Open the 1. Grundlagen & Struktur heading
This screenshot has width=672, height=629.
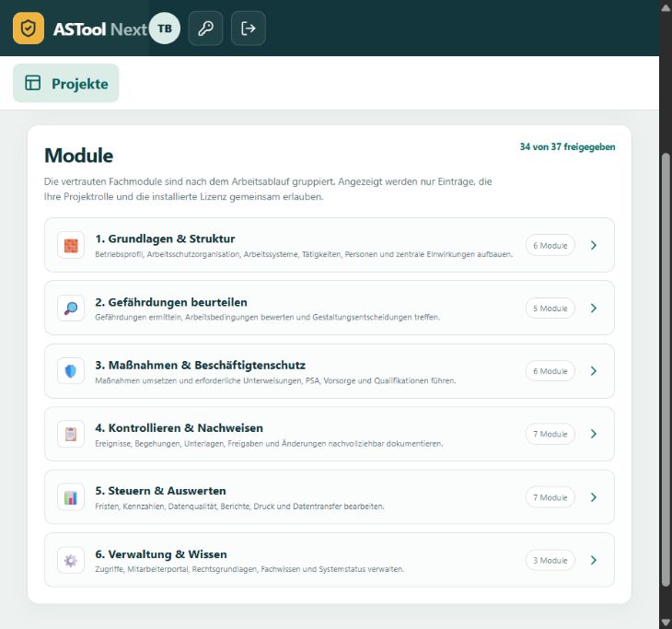[x=165, y=239]
